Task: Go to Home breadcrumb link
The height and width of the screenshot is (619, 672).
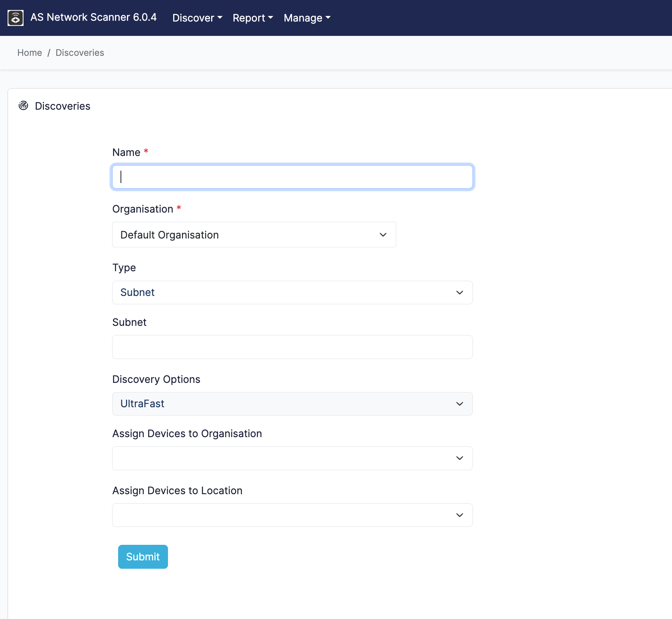Action: click(x=30, y=53)
